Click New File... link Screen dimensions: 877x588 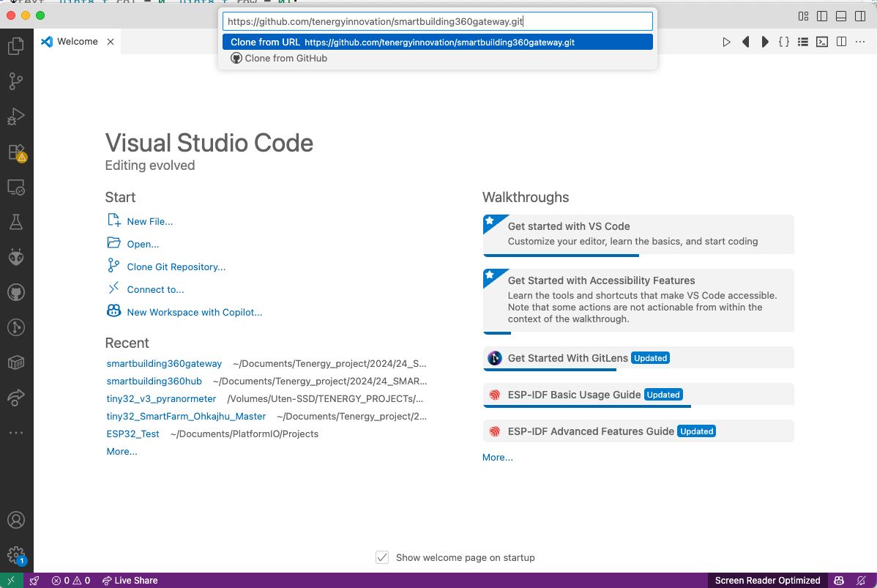click(150, 222)
